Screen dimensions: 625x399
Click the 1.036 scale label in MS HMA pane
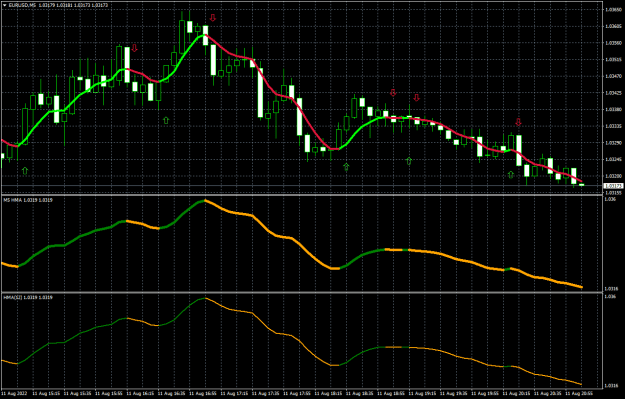(610, 199)
